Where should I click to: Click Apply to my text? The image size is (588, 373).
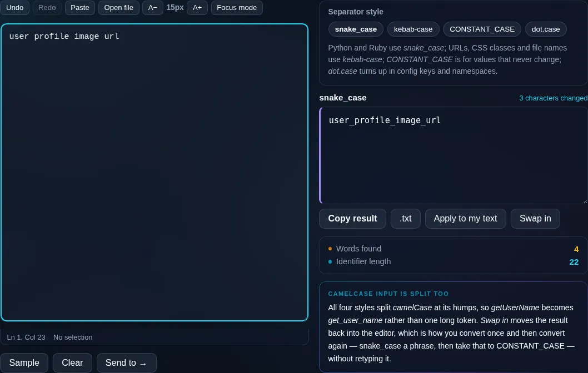click(x=465, y=218)
